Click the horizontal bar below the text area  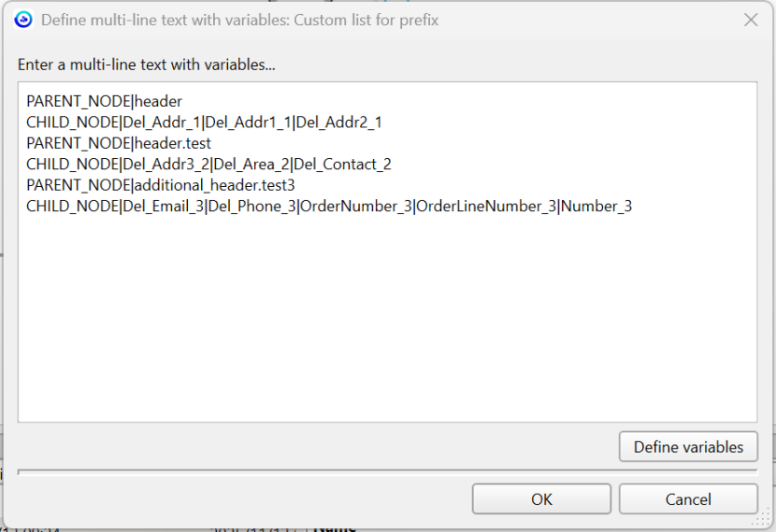pyautogui.click(x=387, y=471)
